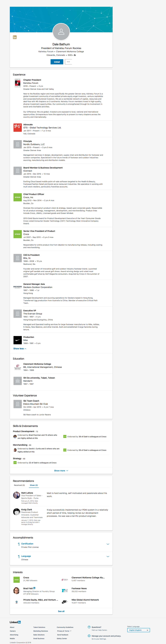Open the Keiretsu Forum company logo
Viewport: 166px width, 644px height.
(x=18, y=83)
